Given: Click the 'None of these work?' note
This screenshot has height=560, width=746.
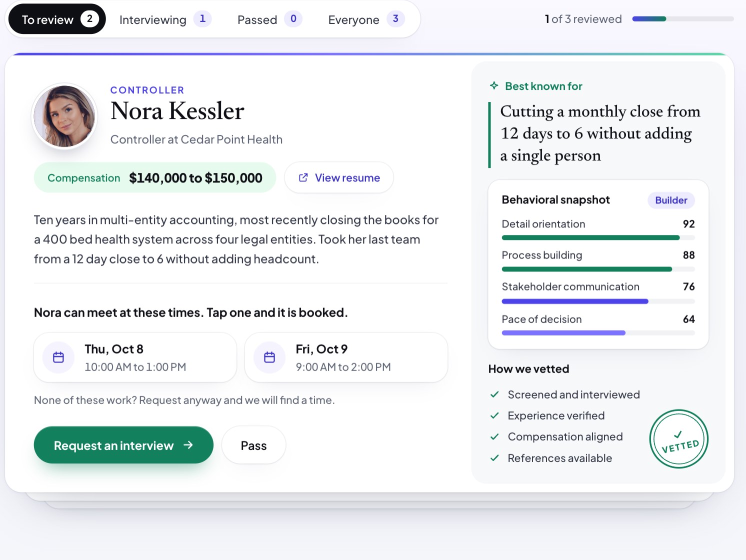Looking at the screenshot, I should coord(184,400).
